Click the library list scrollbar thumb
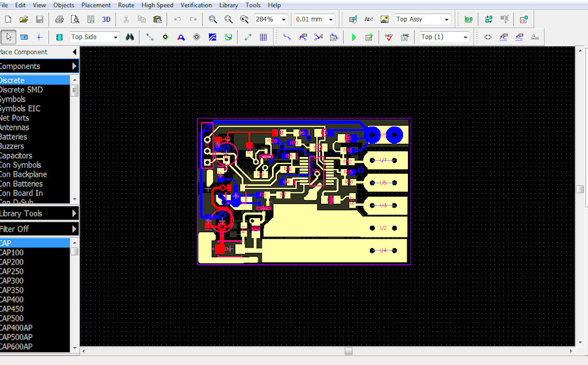The width and height of the screenshot is (588, 365). [74, 91]
